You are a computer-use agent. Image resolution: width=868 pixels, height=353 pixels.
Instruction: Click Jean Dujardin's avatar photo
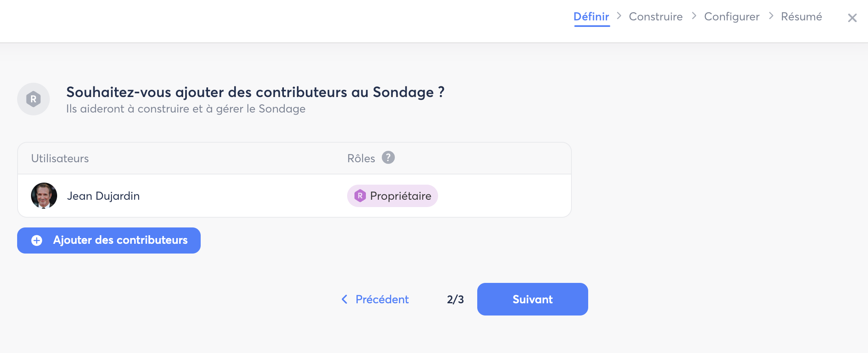coord(44,196)
